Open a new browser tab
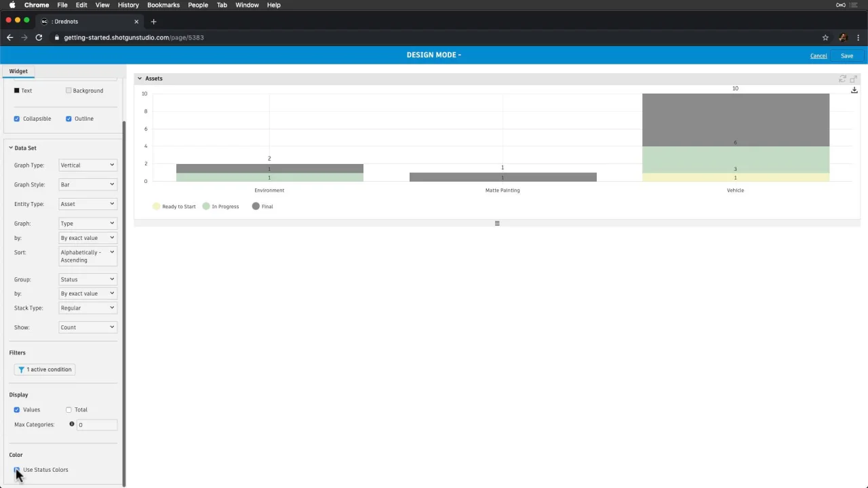868x488 pixels. coord(153,21)
